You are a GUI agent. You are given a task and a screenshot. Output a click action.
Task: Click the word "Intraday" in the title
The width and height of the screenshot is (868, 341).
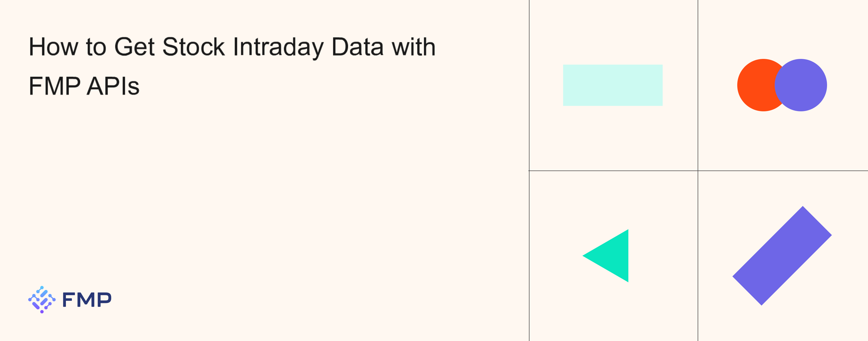pos(278,47)
